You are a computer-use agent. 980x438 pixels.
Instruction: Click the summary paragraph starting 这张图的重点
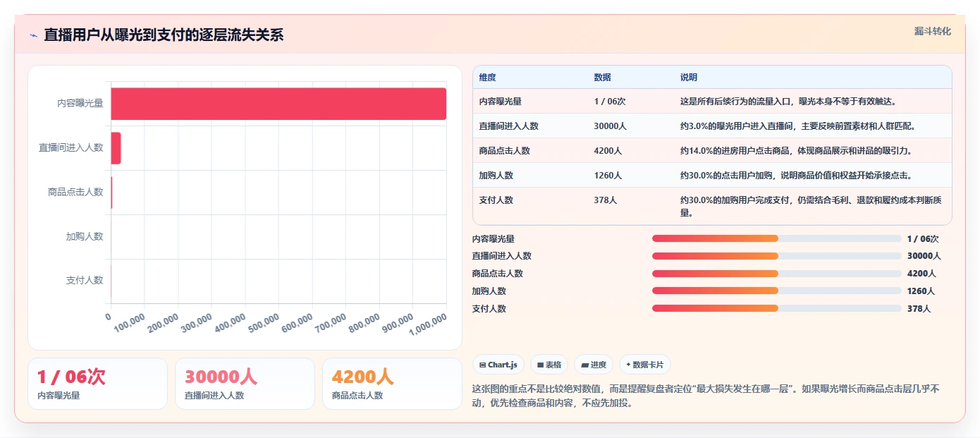[706, 396]
